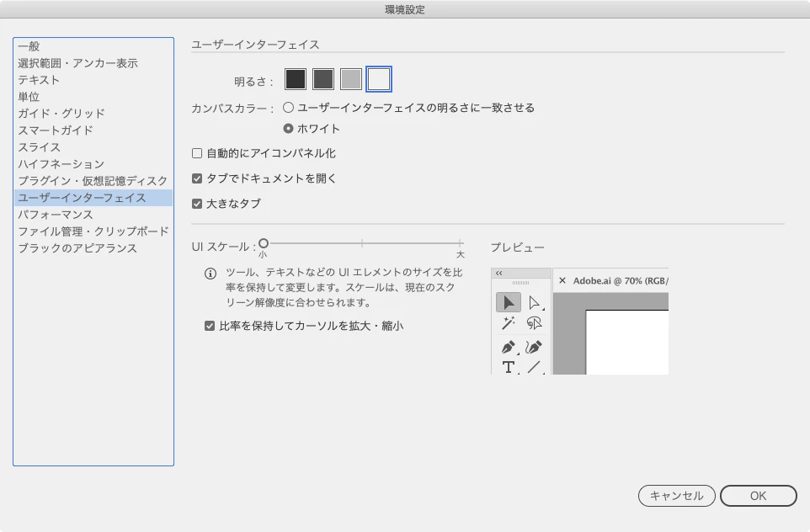The height and width of the screenshot is (532, 810).
Task: Choose the medium light gray brightness swatch
Action: click(351, 79)
